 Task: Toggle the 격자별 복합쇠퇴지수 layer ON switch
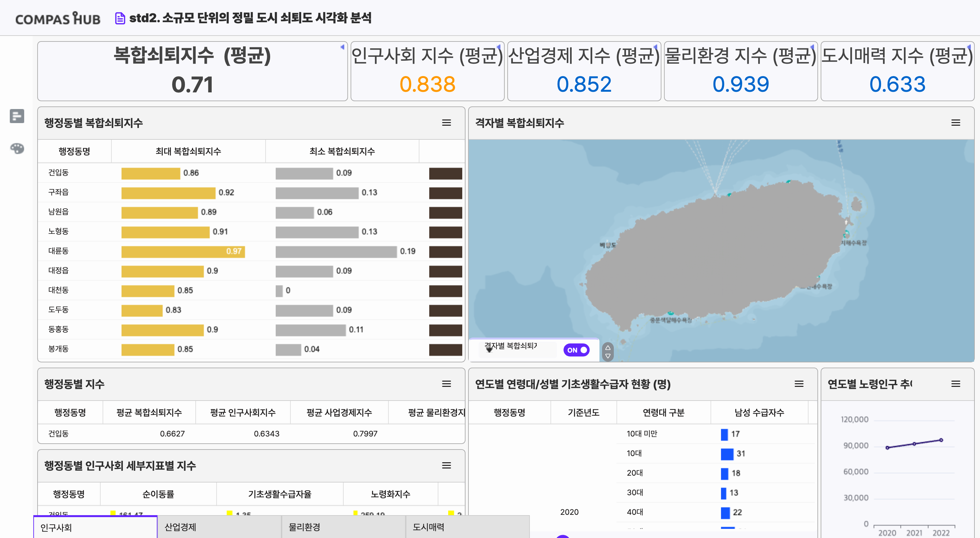(576, 350)
